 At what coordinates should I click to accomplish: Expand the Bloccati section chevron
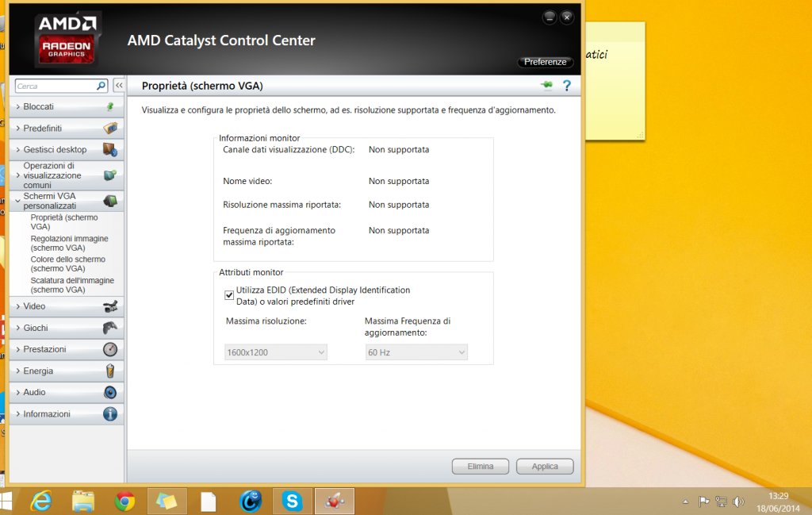tap(18, 107)
